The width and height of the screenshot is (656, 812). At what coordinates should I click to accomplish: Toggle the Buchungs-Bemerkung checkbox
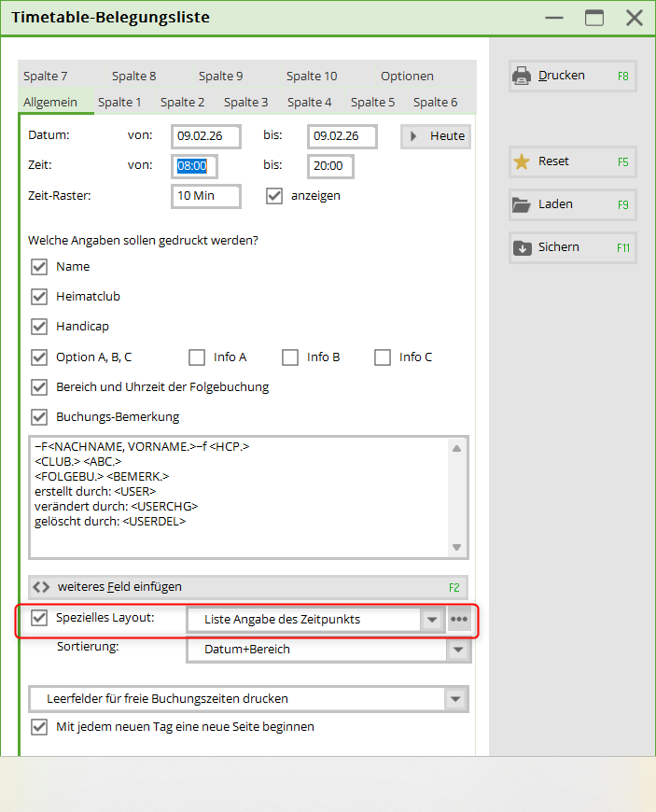tap(39, 416)
